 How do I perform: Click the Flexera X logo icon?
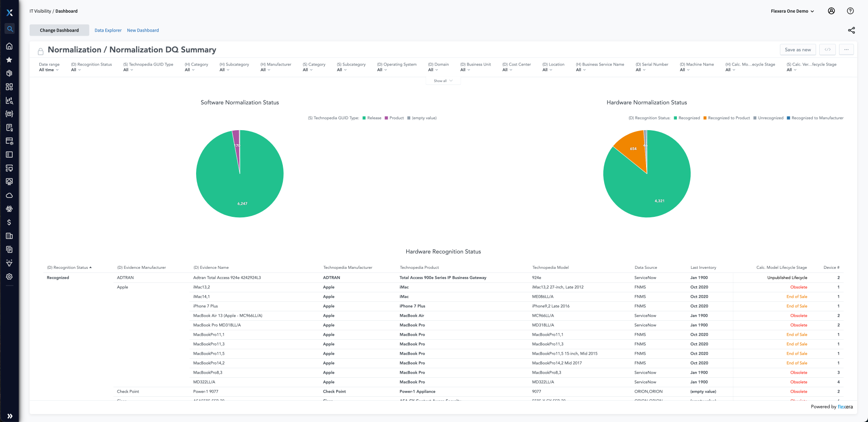(x=9, y=13)
